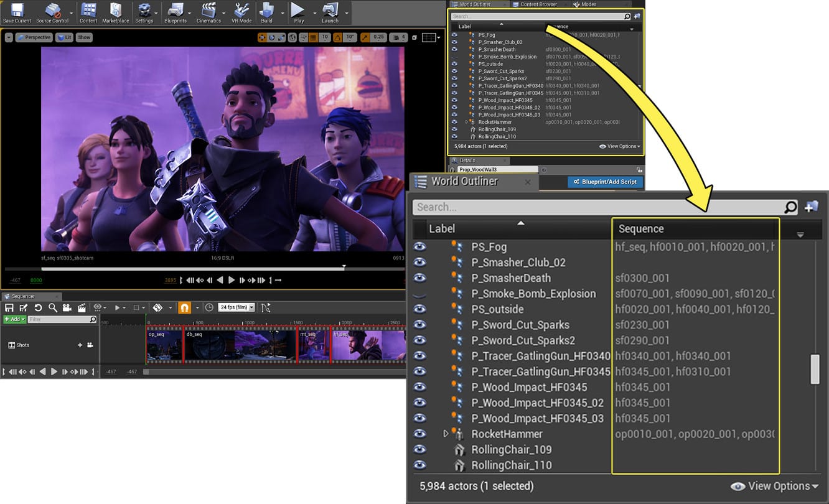Open the 24 fps (film) frame rate dropdown
Image resolution: width=829 pixels, height=504 pixels.
click(237, 307)
